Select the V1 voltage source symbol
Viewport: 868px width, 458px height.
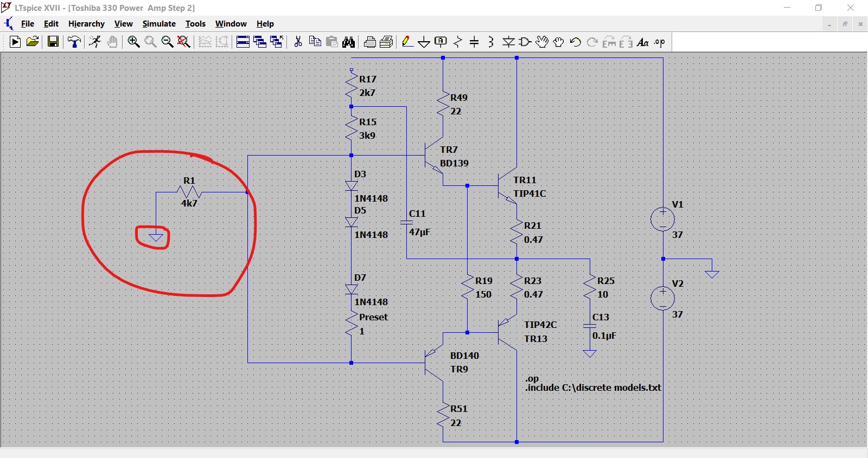663,220
